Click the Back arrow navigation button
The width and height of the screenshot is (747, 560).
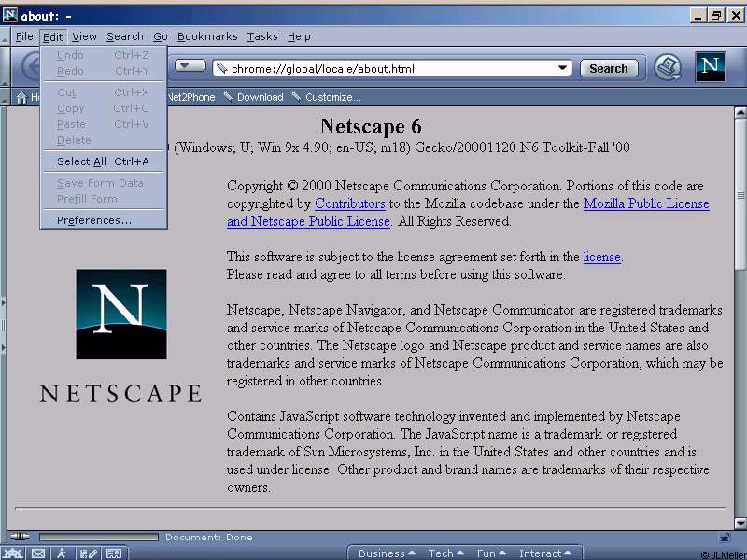point(31,67)
